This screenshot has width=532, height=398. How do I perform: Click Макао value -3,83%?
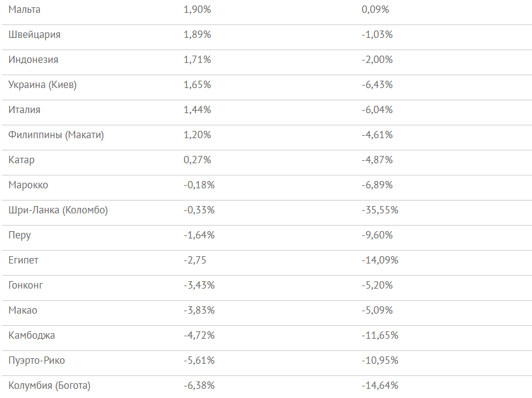[199, 311]
